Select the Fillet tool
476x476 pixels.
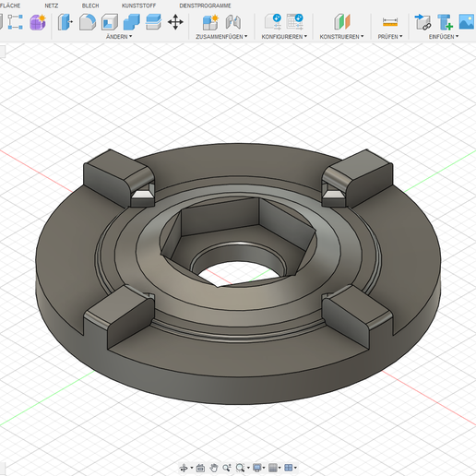pos(88,22)
